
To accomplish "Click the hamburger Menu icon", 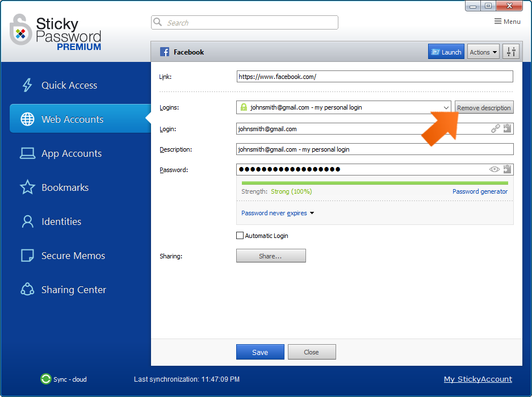I will coord(498,22).
